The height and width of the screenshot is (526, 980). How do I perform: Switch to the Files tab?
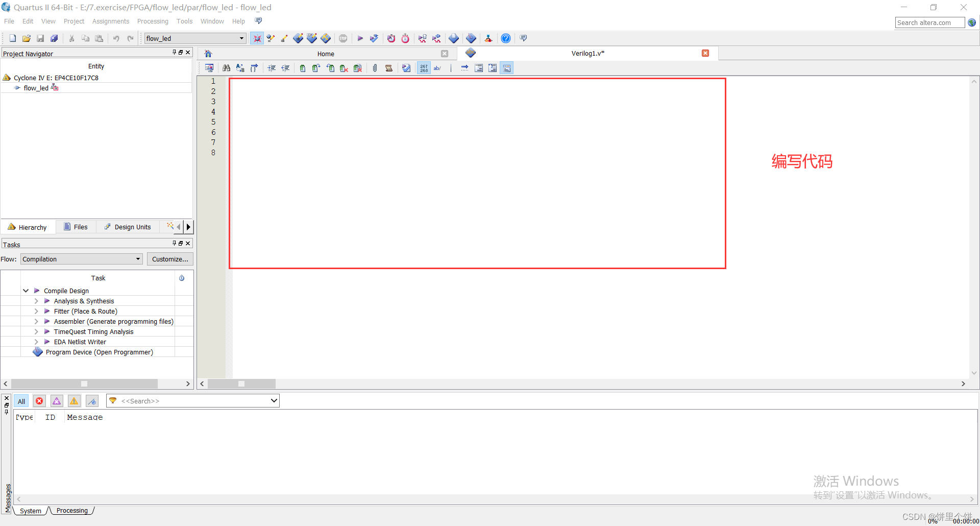pos(76,227)
